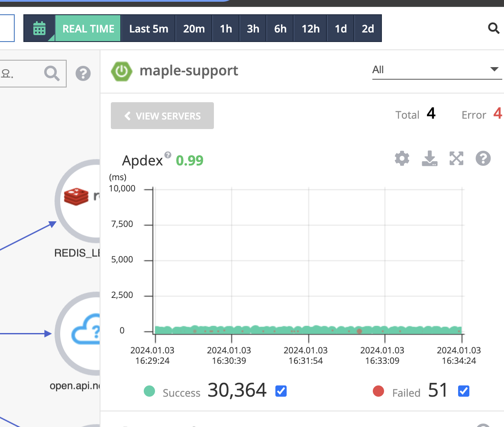This screenshot has height=427, width=504.
Task: Click the unknown cloud node icon
Action: pos(85,329)
